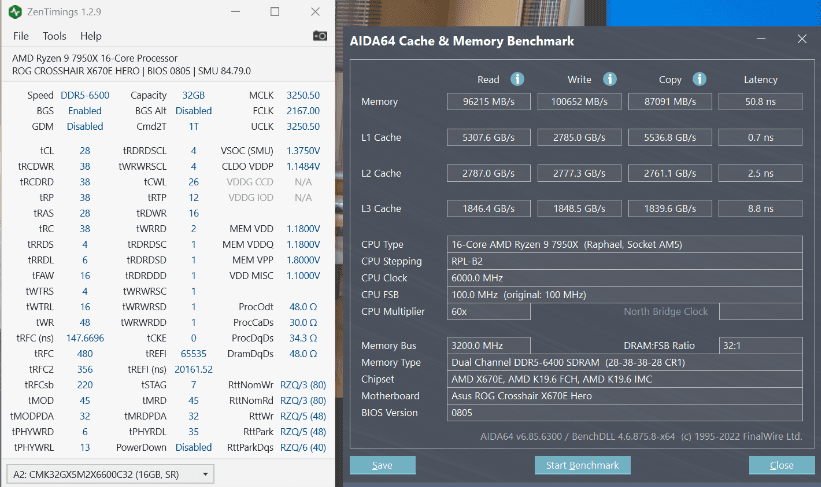The image size is (821, 487).
Task: Click the Read column info icon
Action: click(517, 79)
